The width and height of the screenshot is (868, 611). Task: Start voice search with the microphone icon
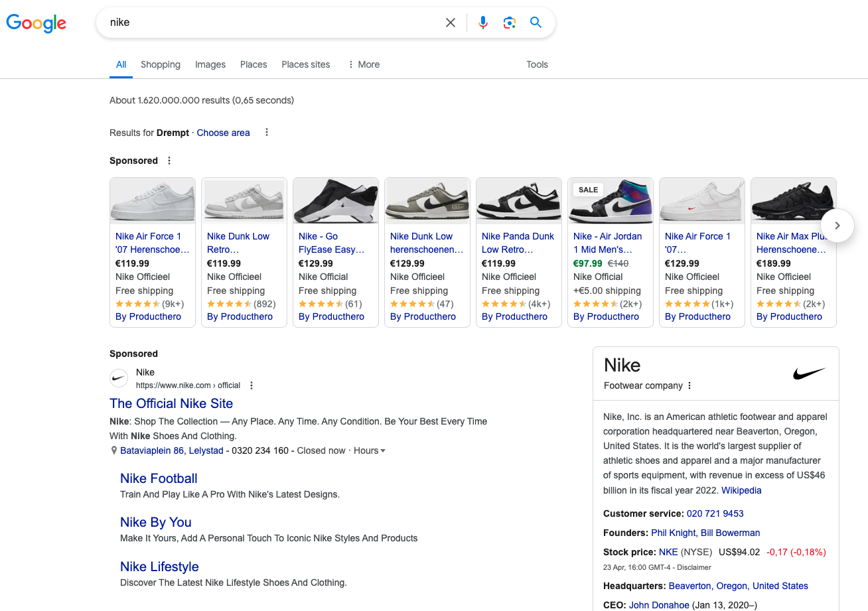(483, 23)
